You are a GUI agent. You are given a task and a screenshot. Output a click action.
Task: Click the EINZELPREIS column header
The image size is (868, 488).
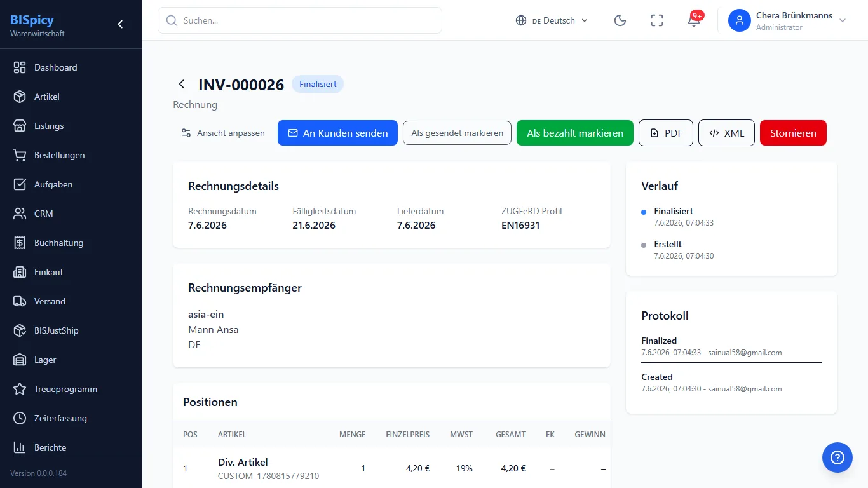408,435
